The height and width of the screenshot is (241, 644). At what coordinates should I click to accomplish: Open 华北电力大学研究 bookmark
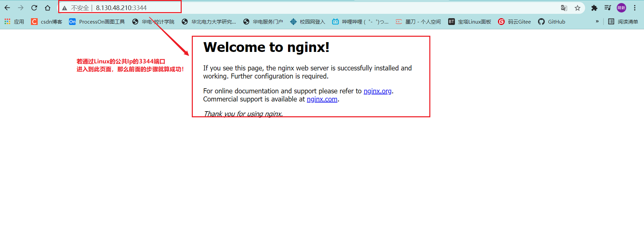pos(209,22)
